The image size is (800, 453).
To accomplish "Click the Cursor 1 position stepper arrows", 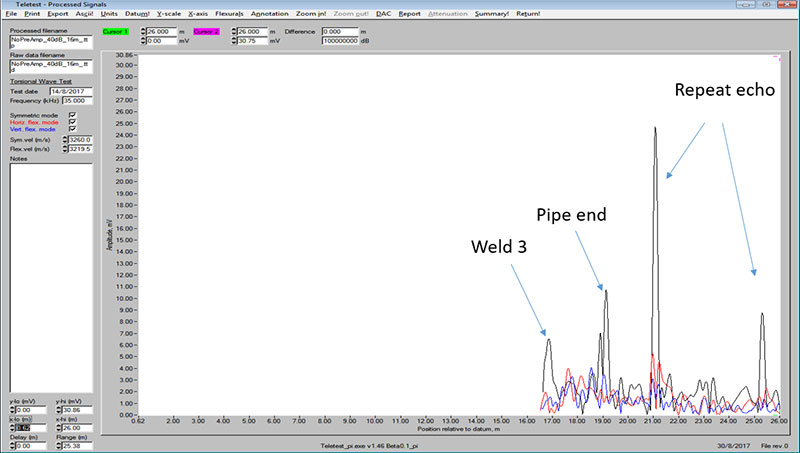I will pyautogui.click(x=143, y=32).
